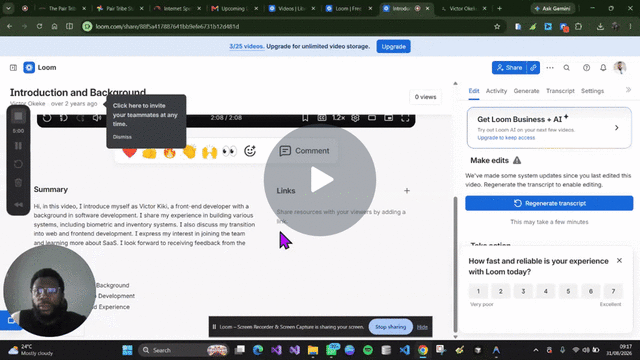Click the Upgrade button in banner
This screenshot has width=640, height=360.
tap(393, 47)
